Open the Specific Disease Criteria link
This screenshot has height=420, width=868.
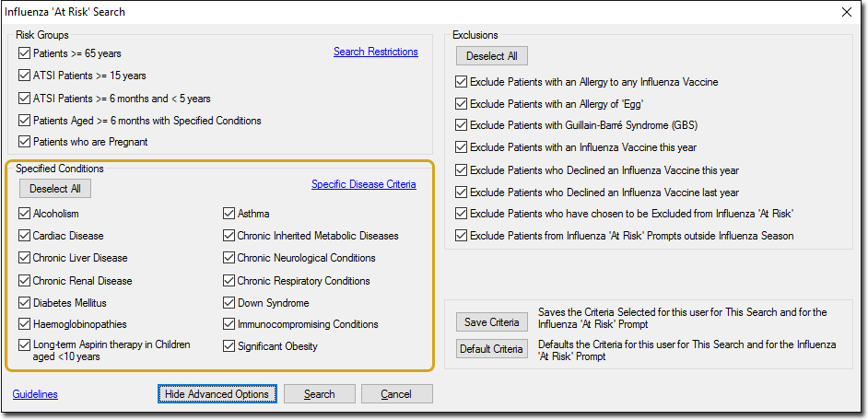pos(363,184)
